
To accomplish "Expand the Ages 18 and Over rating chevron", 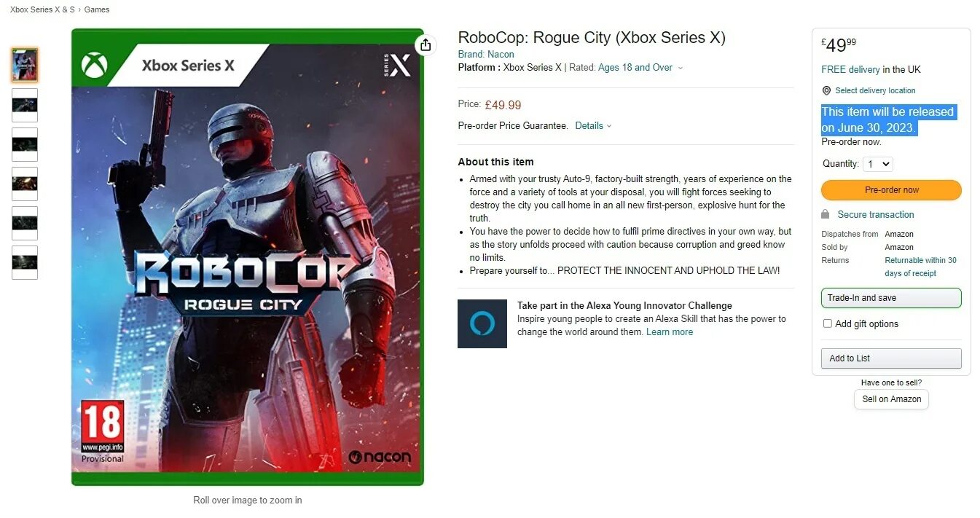I will 681,68.
